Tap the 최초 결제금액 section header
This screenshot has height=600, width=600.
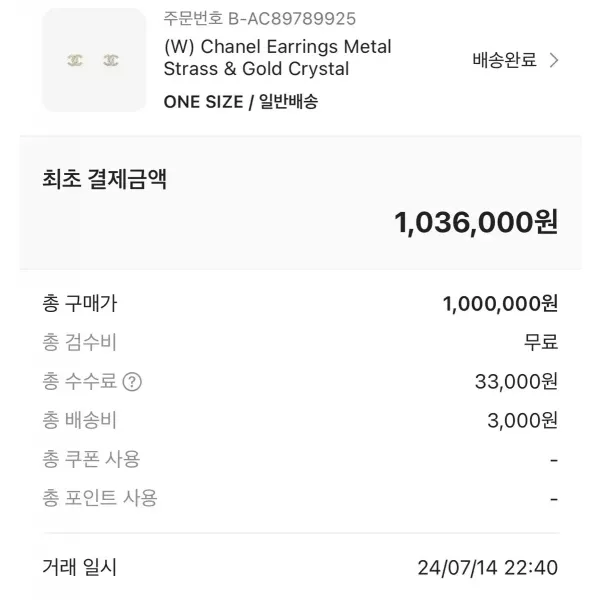point(104,179)
